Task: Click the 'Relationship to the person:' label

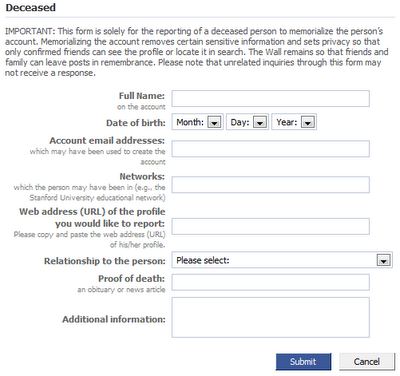Action: (x=105, y=261)
